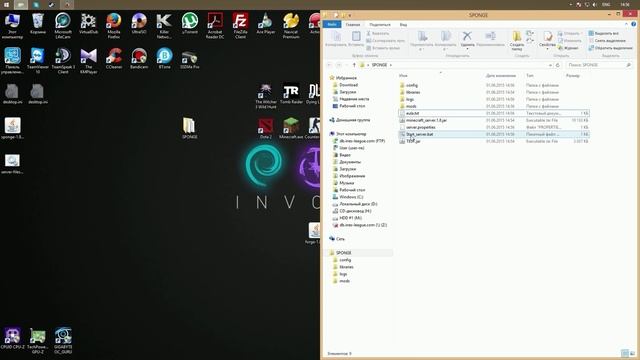Collapse the ribbon using the chevron arrow
This screenshot has height=360, width=640.
tap(626, 24)
